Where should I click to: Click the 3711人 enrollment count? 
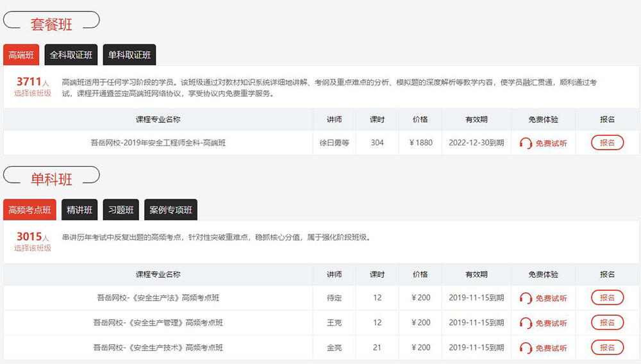pyautogui.click(x=33, y=81)
